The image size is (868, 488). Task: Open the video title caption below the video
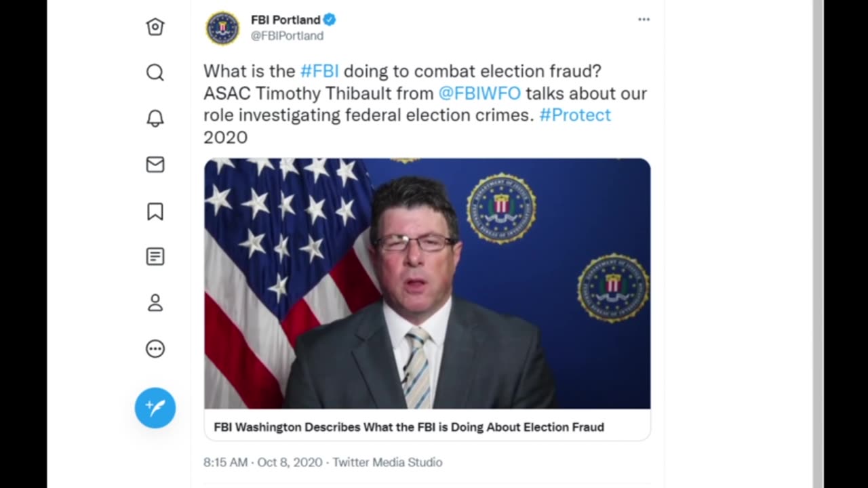click(409, 427)
